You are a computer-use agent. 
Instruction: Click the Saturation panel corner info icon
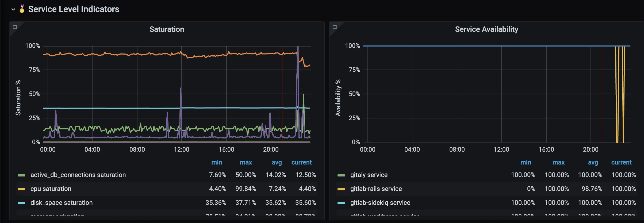point(15,27)
